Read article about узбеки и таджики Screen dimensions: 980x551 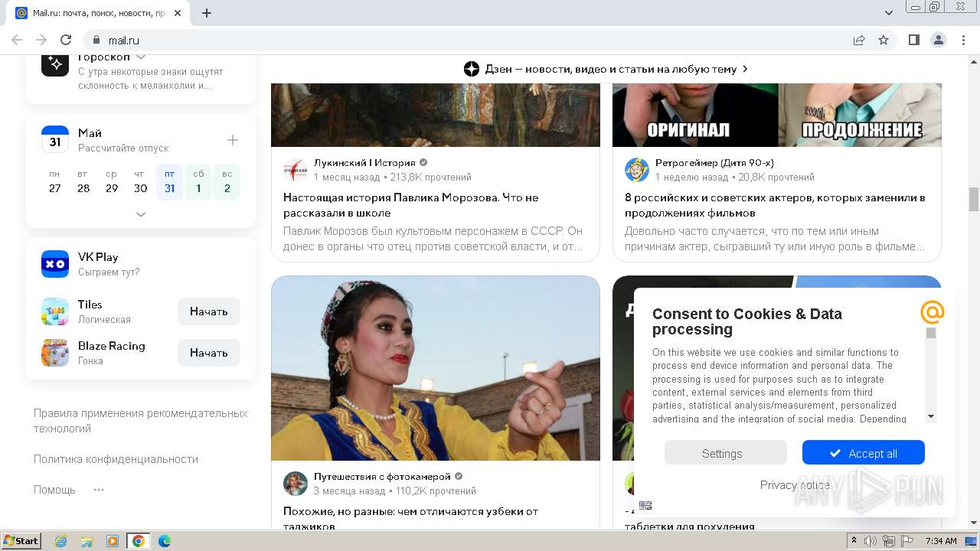411,518
